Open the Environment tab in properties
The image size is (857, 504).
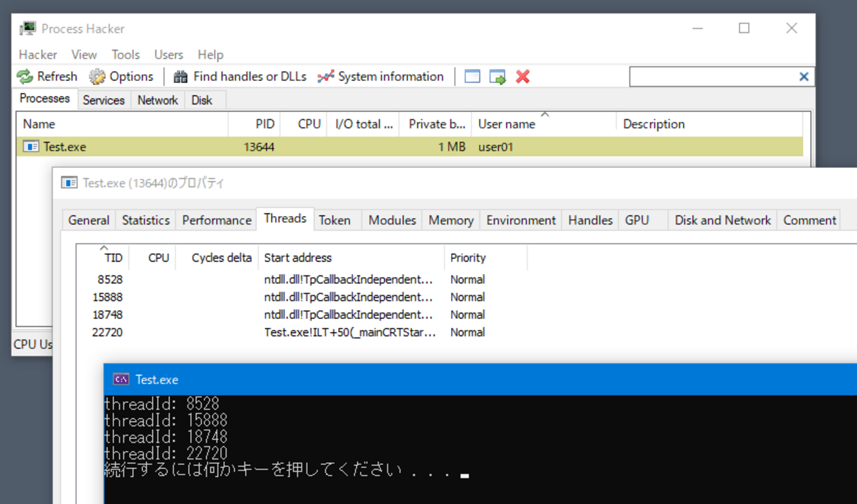coord(521,220)
